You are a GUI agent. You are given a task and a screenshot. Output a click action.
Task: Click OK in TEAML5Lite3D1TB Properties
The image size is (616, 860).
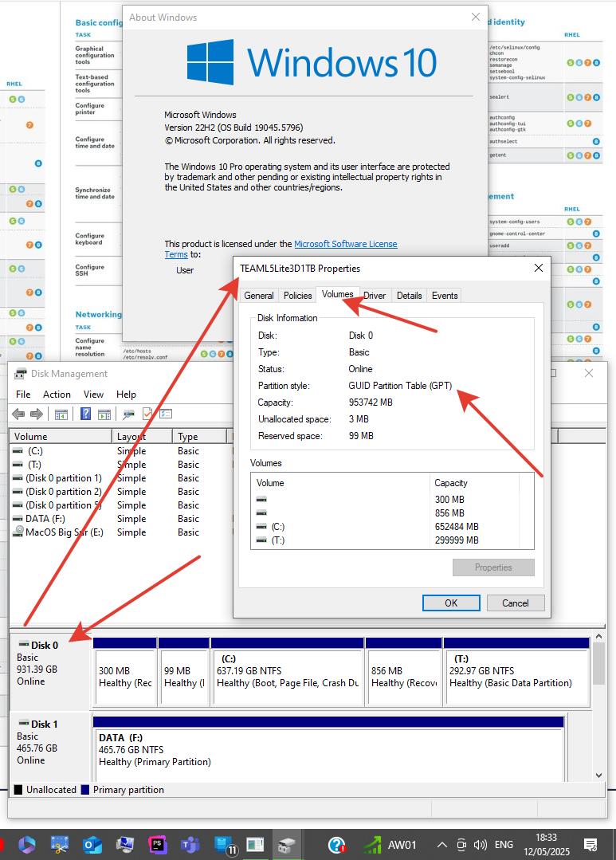(451, 603)
